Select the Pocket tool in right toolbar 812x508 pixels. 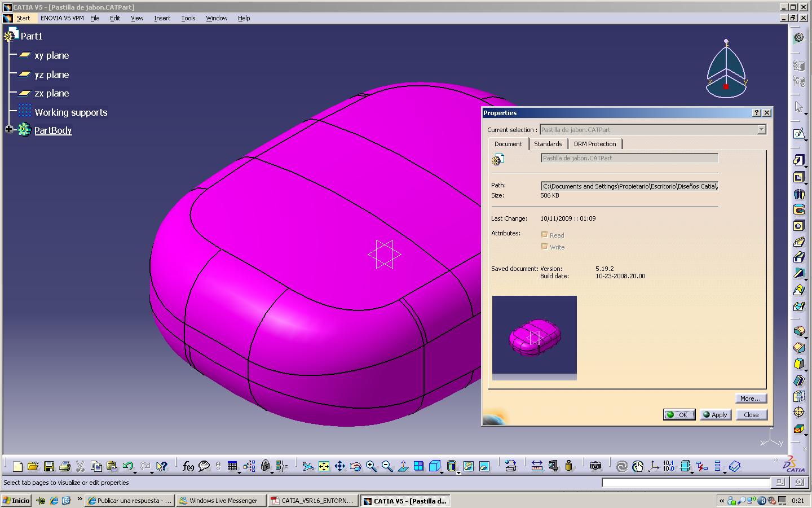pos(798,177)
